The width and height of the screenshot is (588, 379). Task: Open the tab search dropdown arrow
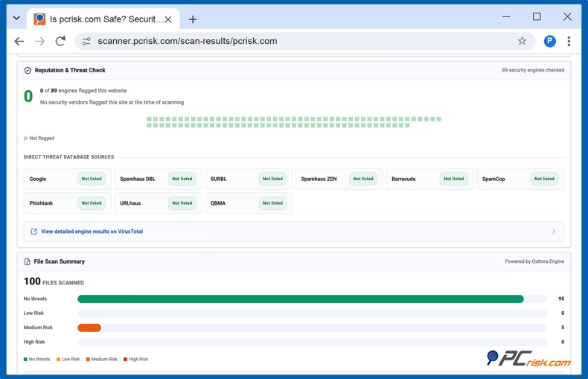pos(16,18)
